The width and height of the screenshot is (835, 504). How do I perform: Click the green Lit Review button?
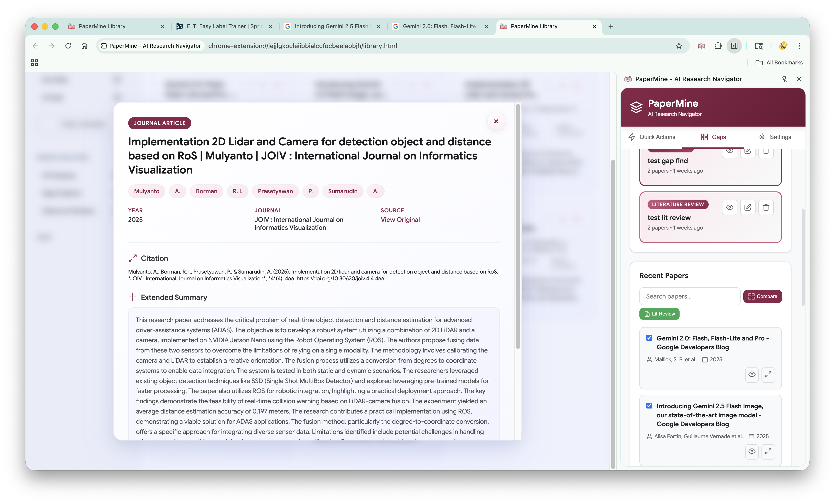[x=659, y=314]
